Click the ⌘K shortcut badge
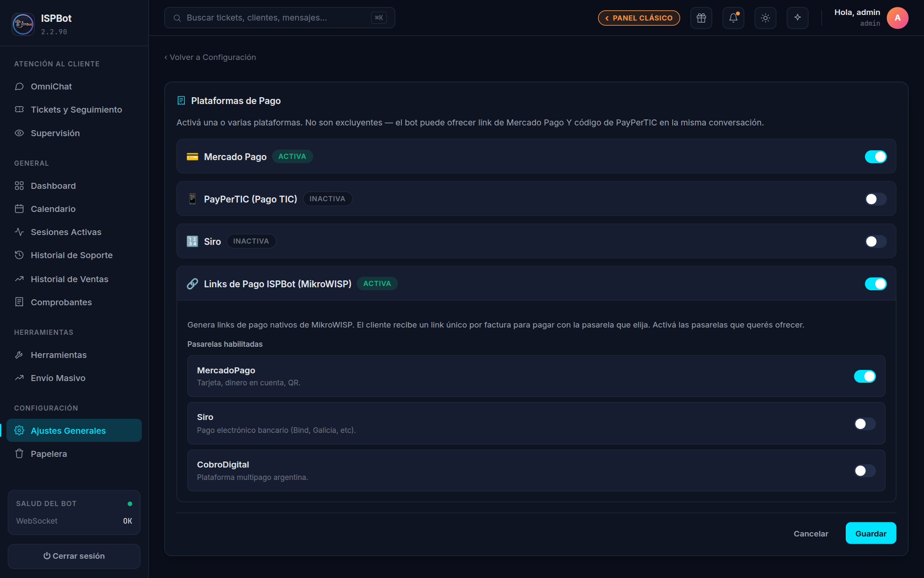Image resolution: width=924 pixels, height=578 pixels. pos(379,18)
